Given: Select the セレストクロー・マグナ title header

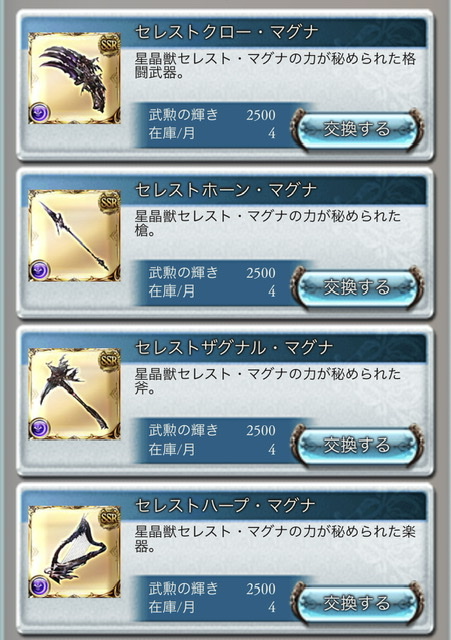Looking at the screenshot, I should [x=226, y=32].
